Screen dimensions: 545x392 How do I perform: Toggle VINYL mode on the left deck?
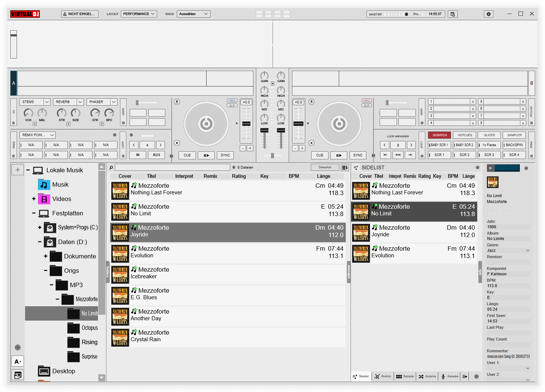coord(232,101)
